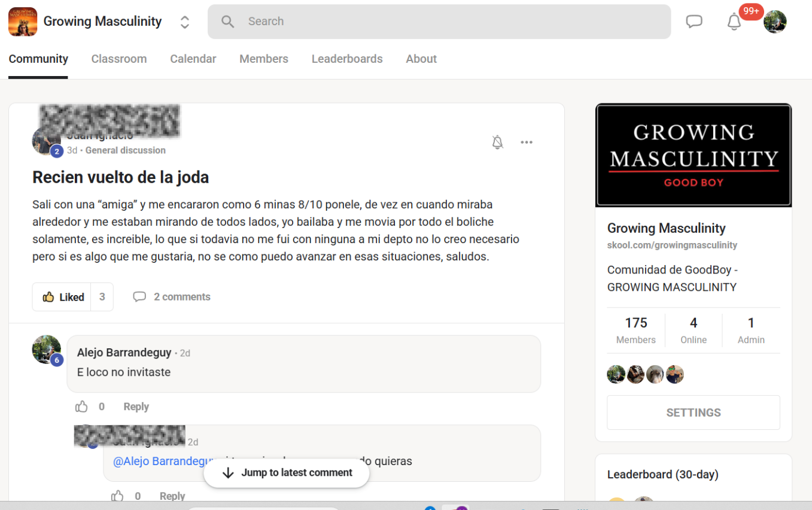Open the post's three-dot options menu
This screenshot has width=812, height=510.
pyautogui.click(x=526, y=142)
